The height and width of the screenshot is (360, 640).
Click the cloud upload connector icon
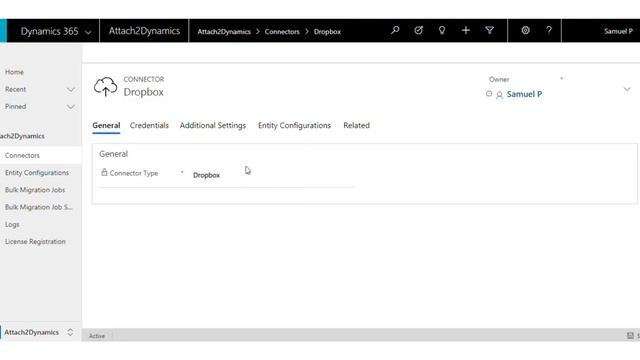click(x=105, y=87)
